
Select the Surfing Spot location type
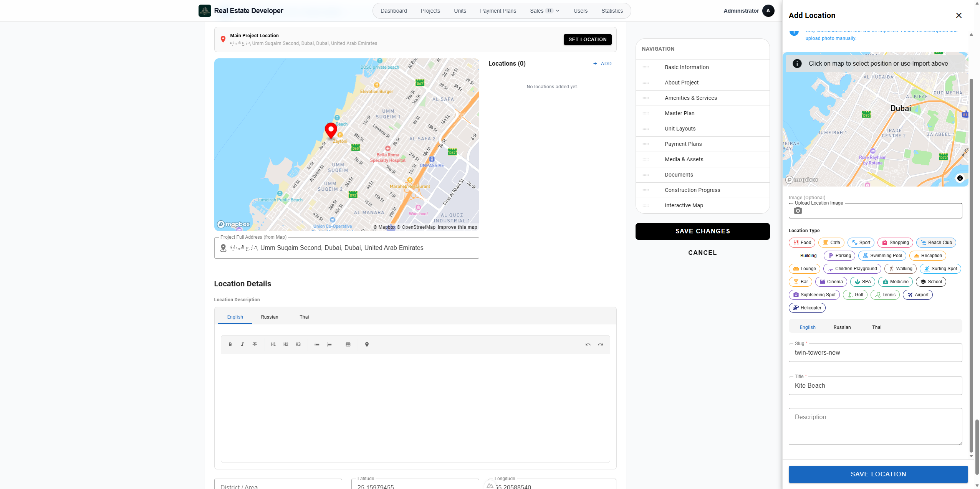click(x=940, y=269)
